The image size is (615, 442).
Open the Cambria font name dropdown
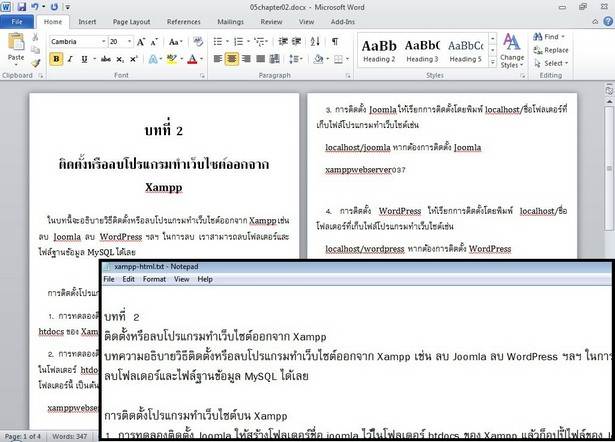click(104, 42)
